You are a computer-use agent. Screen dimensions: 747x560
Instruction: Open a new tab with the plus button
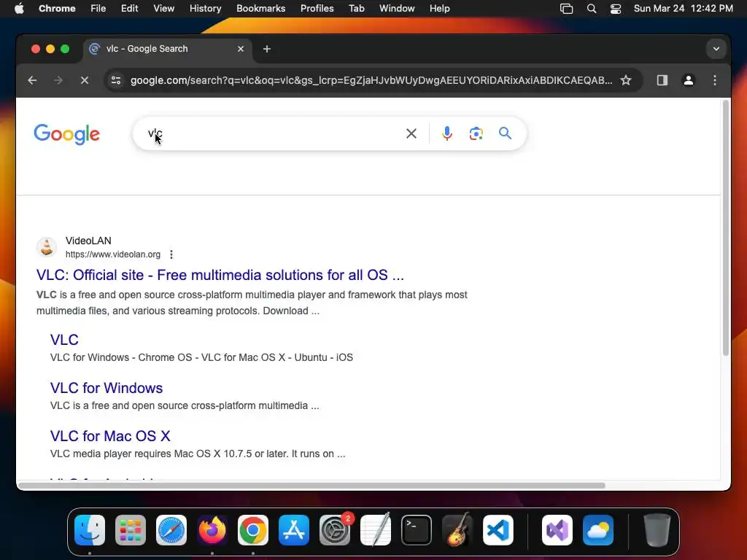pos(267,49)
